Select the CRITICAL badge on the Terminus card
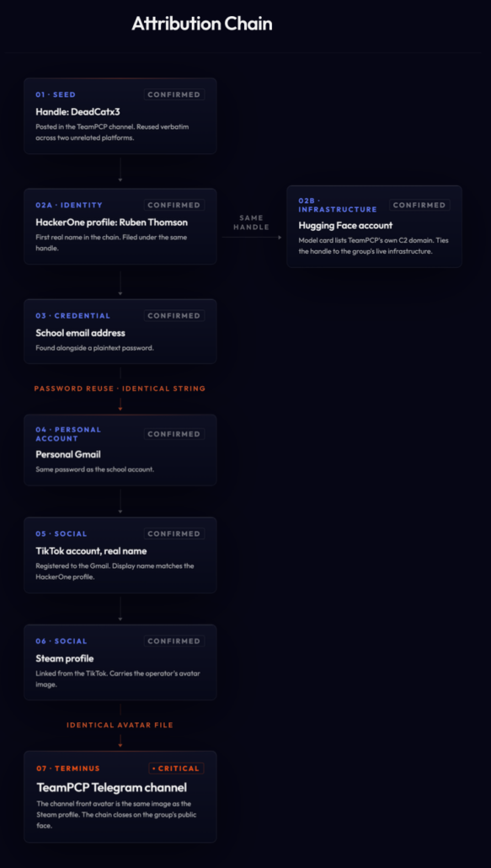The height and width of the screenshot is (868, 491). point(176,769)
